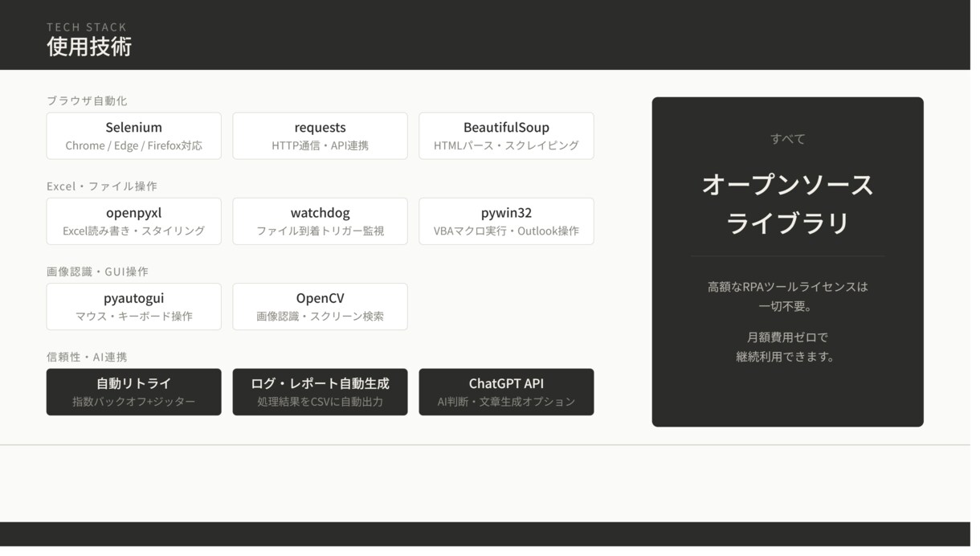Select the Excel・ファイル操作 section heading

point(103,188)
